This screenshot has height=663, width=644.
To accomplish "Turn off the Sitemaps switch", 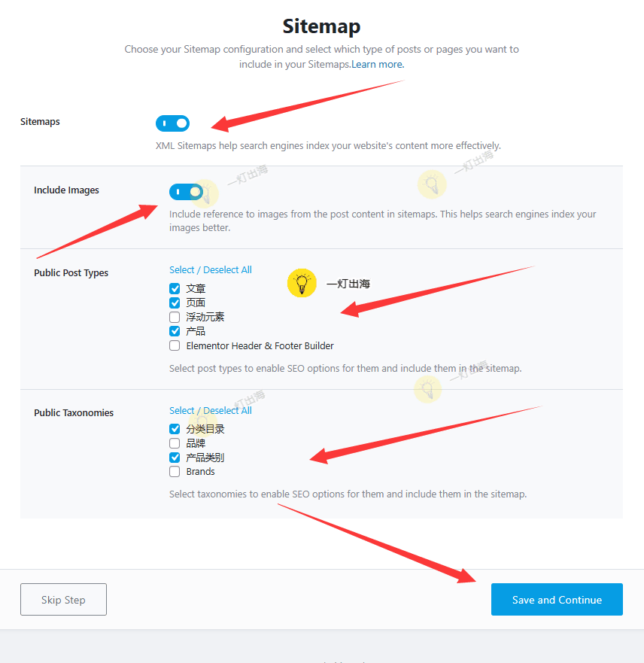I will click(x=173, y=123).
